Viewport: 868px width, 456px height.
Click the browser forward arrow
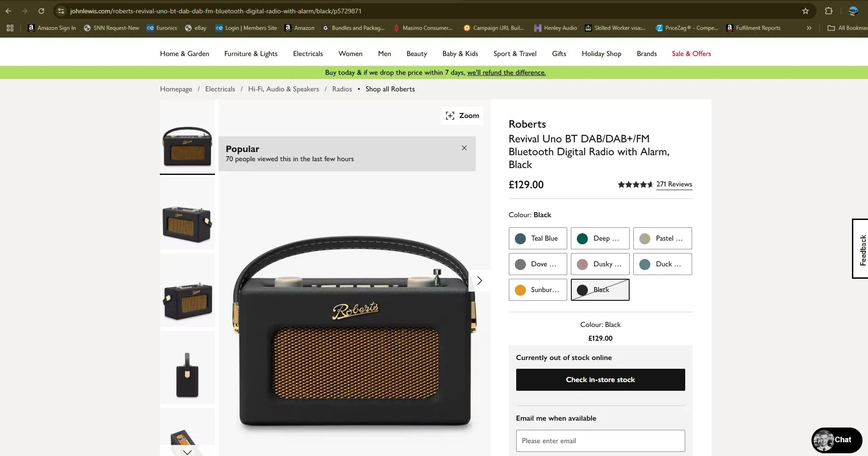click(x=25, y=11)
